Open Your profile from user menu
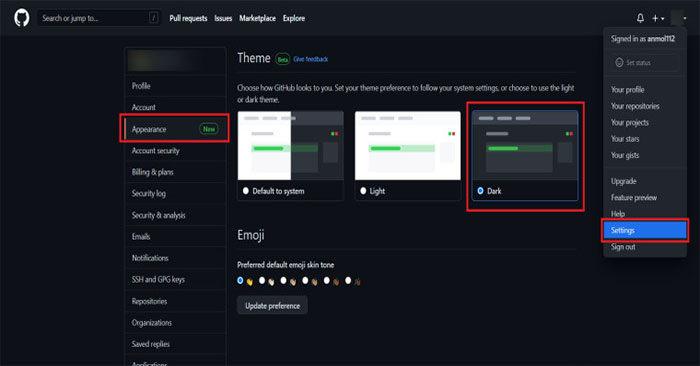Image resolution: width=700 pixels, height=366 pixels. (x=645, y=90)
